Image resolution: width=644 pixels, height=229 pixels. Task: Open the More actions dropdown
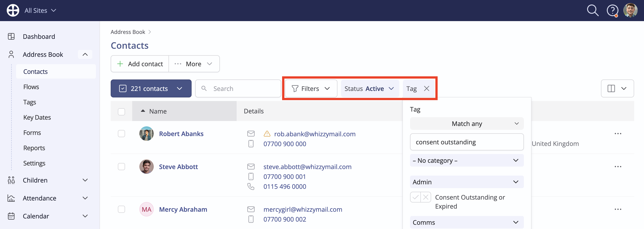pos(194,64)
